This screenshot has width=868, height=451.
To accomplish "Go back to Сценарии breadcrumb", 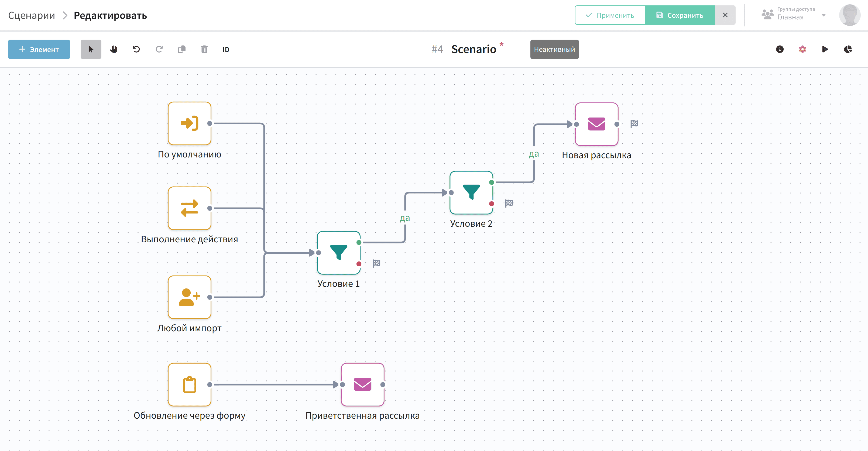I will 31,15.
